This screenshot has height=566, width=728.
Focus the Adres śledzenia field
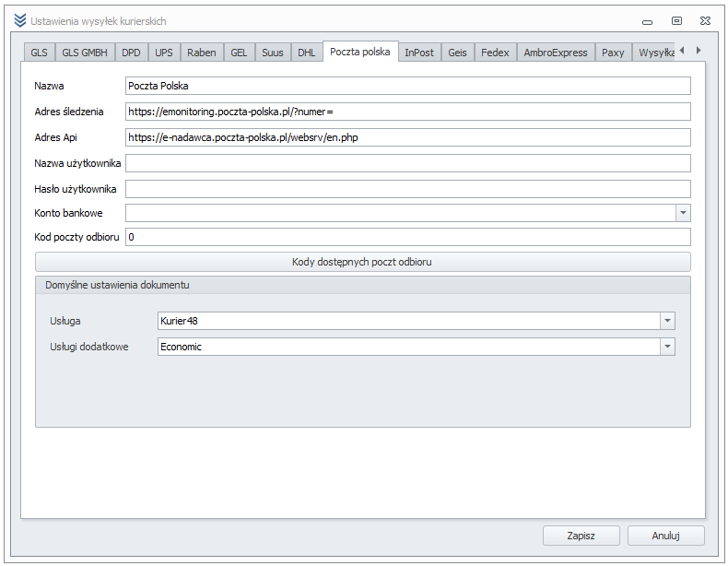click(x=408, y=112)
